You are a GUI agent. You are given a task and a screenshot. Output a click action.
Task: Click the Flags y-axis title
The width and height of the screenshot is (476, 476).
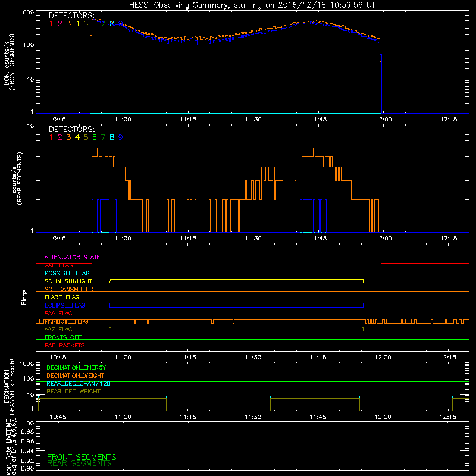pyautogui.click(x=24, y=297)
